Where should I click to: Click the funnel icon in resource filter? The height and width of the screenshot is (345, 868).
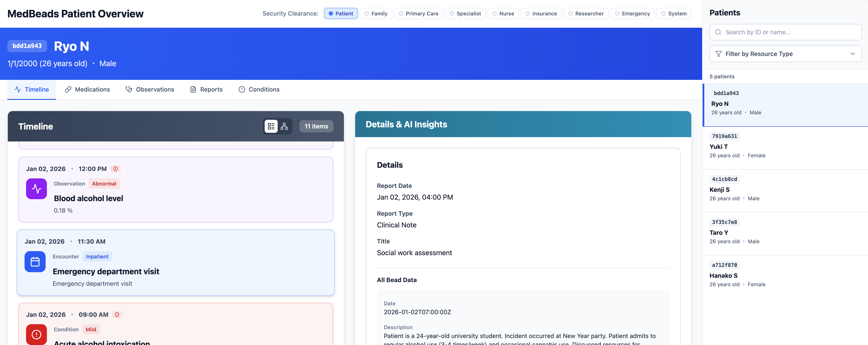point(718,54)
